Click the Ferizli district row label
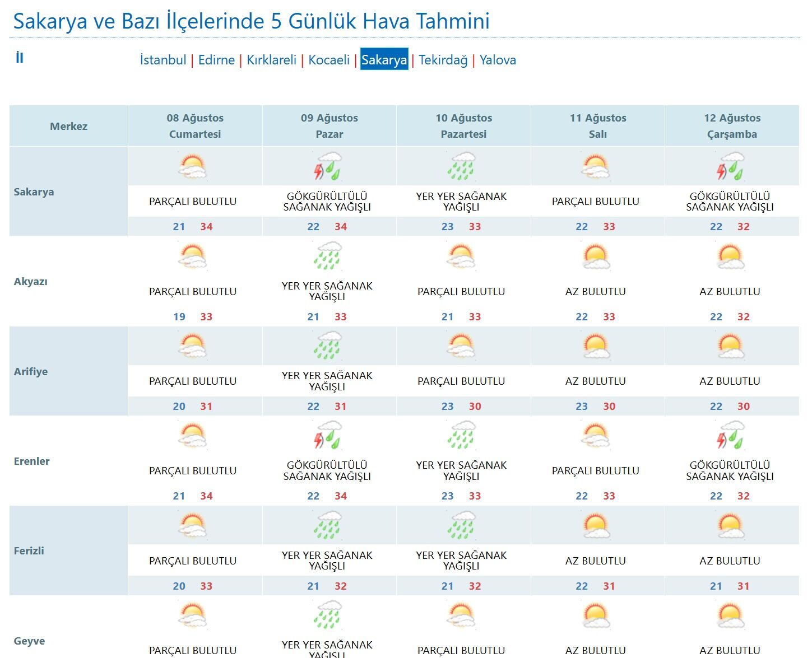This screenshot has width=812, height=658. pos(29,550)
